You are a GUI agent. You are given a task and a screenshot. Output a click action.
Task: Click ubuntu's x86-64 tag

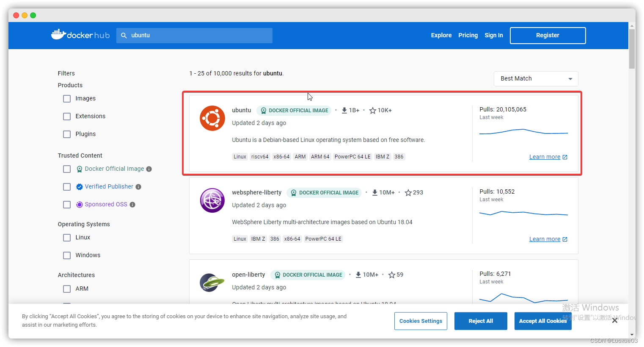281,157
